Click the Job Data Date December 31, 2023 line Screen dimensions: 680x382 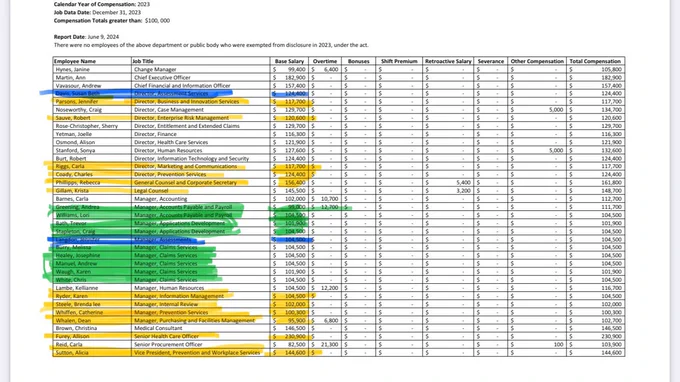pos(97,13)
